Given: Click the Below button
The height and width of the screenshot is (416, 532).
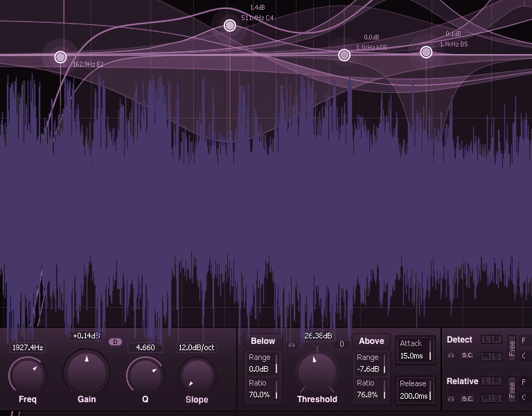Looking at the screenshot, I should [263, 341].
